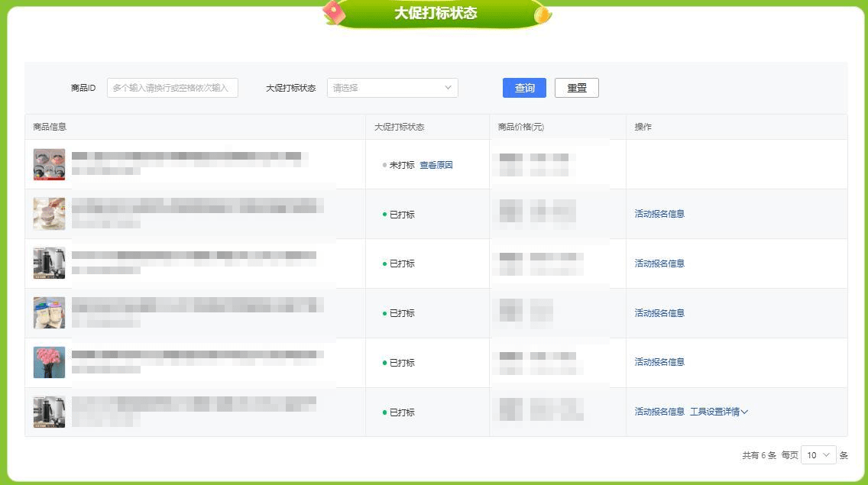This screenshot has width=868, height=485.
Task: Open 活动报名信息 for the packaged bags product
Action: tap(659, 313)
